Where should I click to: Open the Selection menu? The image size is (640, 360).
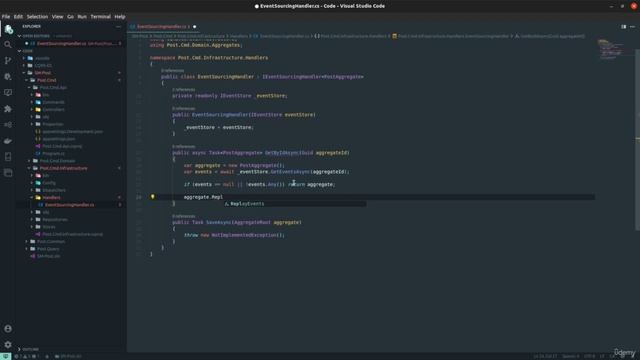coord(38,17)
